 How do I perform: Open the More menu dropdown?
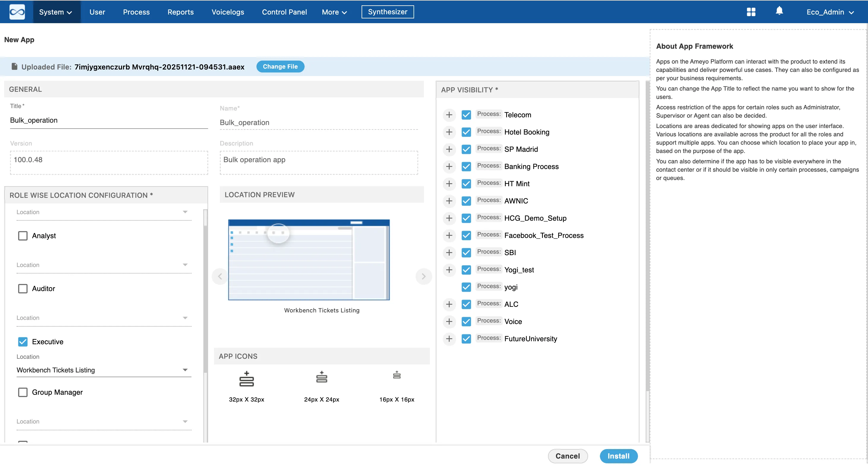(334, 12)
